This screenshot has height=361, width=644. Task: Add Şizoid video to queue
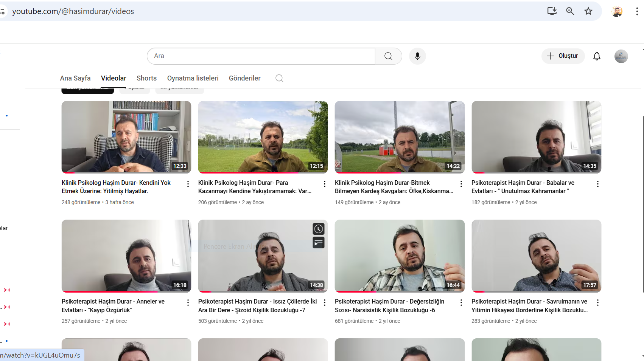[x=319, y=243]
